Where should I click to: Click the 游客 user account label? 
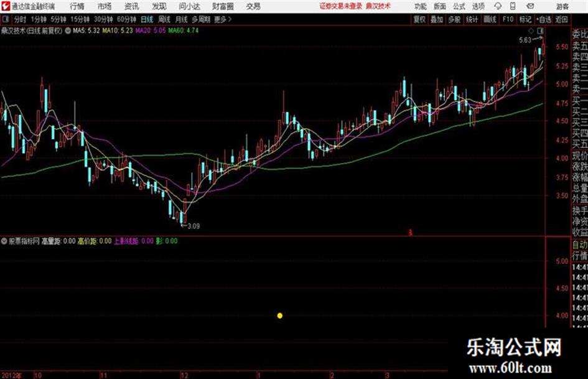coord(562,6)
